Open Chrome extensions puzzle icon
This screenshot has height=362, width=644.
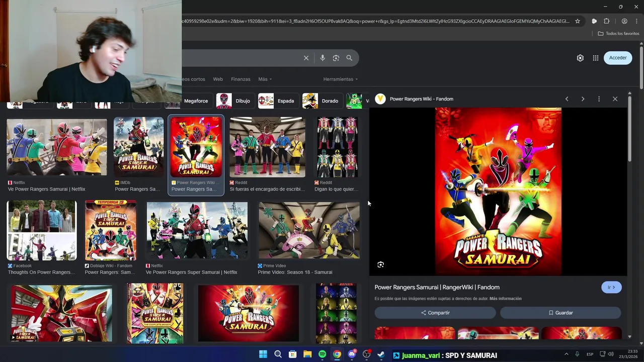(x=607, y=21)
